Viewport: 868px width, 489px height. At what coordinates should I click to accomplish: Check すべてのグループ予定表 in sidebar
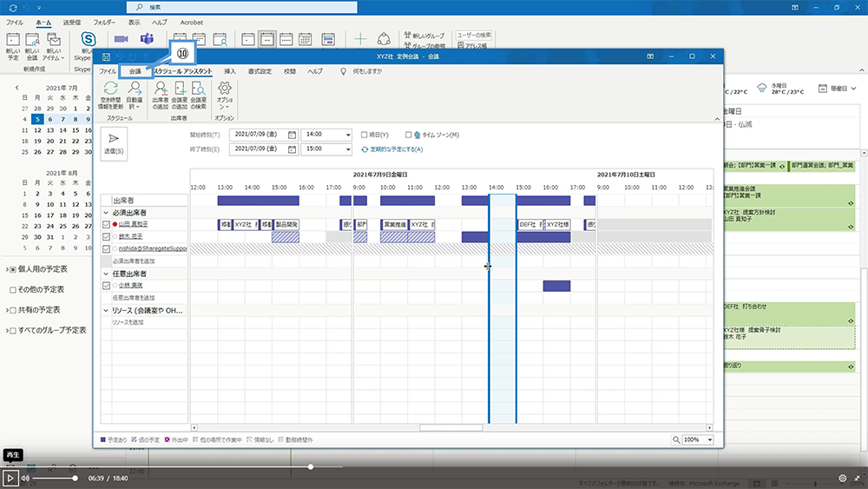tap(13, 331)
